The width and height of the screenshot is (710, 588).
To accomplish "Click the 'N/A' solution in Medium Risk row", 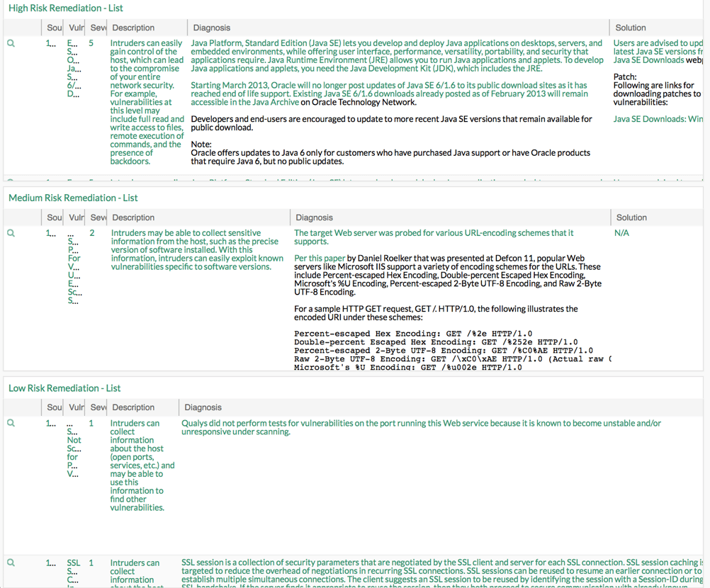I will coord(621,233).
